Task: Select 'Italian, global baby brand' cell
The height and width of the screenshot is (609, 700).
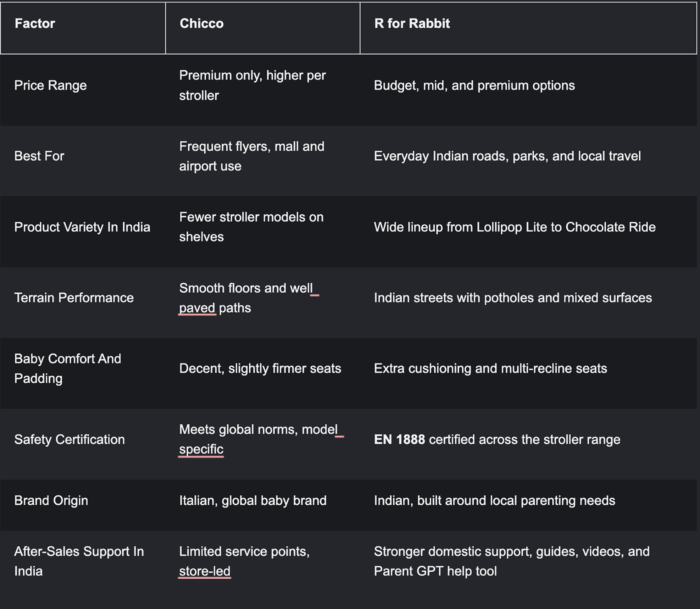Action: (253, 500)
